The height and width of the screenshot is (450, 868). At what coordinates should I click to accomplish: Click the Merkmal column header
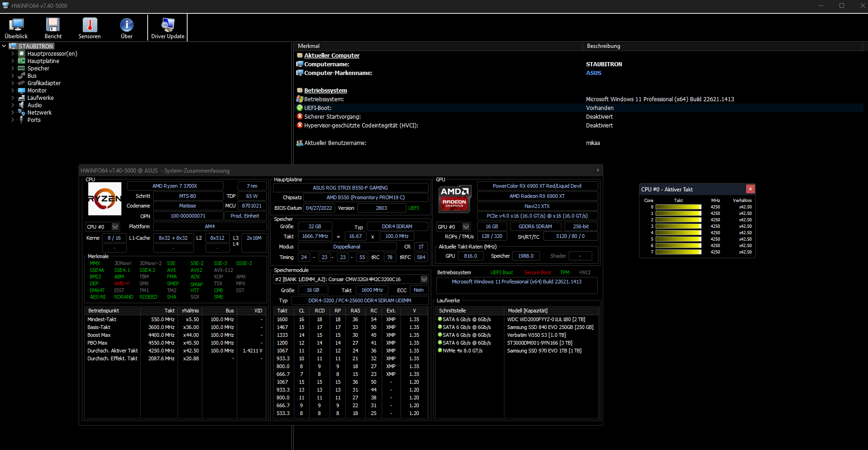coord(438,46)
